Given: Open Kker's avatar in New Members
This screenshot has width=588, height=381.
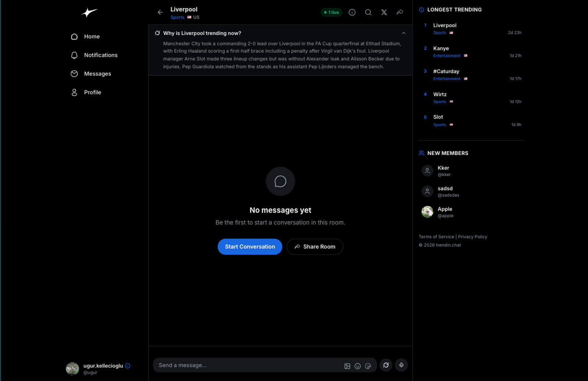Looking at the screenshot, I should pyautogui.click(x=427, y=171).
